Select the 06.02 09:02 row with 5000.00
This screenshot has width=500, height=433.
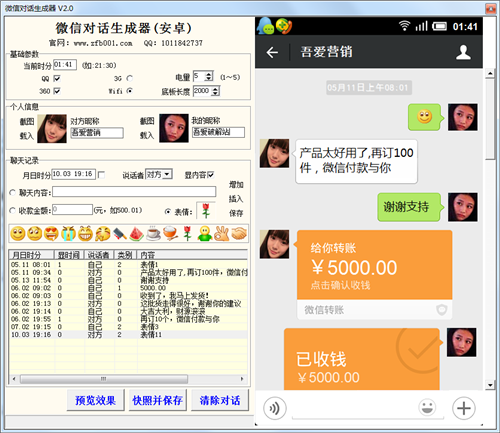coord(128,288)
